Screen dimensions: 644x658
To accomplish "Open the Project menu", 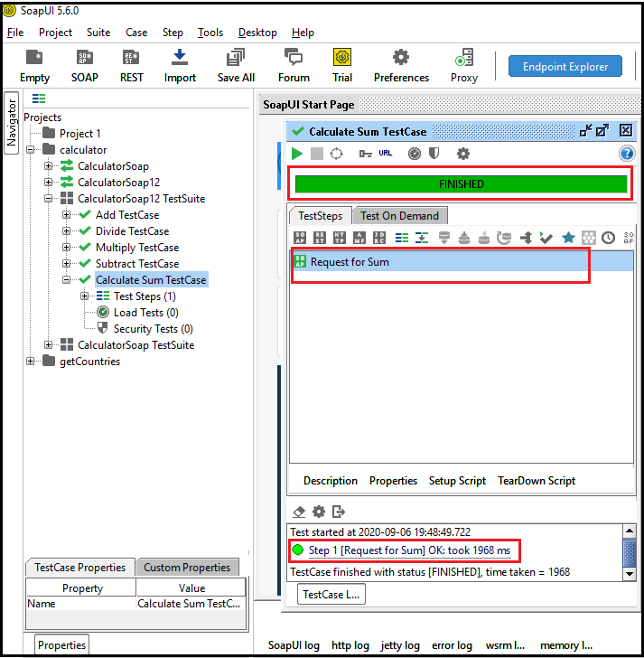I will [55, 33].
